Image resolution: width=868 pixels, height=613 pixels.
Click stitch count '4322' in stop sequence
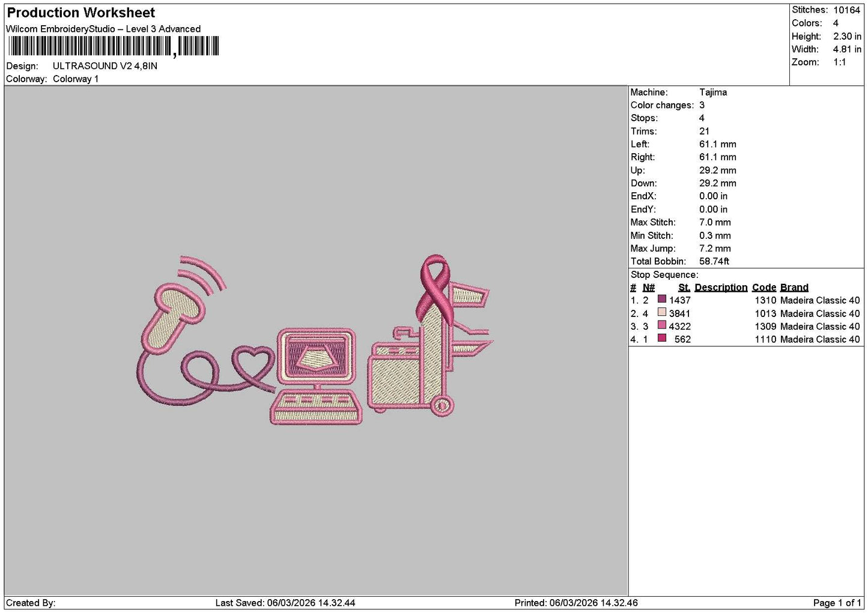click(x=680, y=327)
